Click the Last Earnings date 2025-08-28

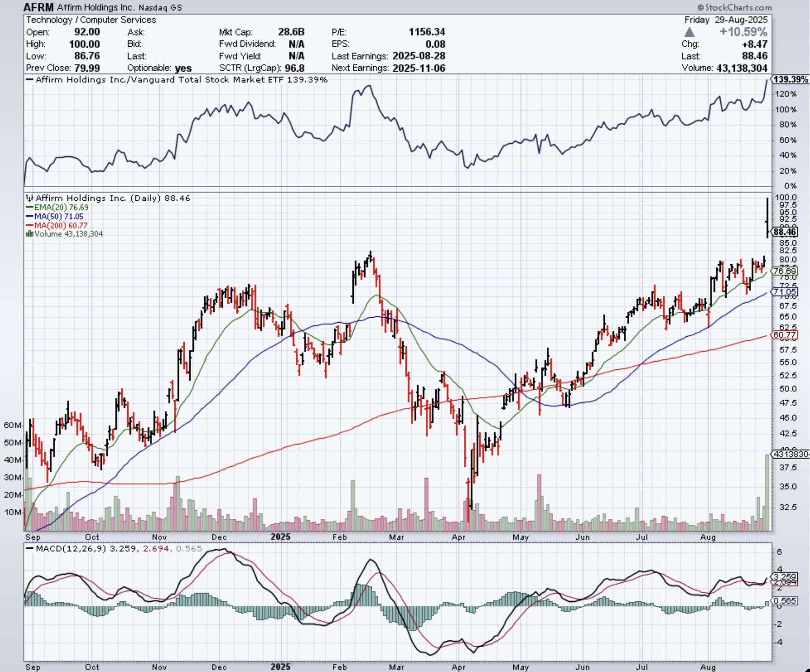[x=419, y=56]
